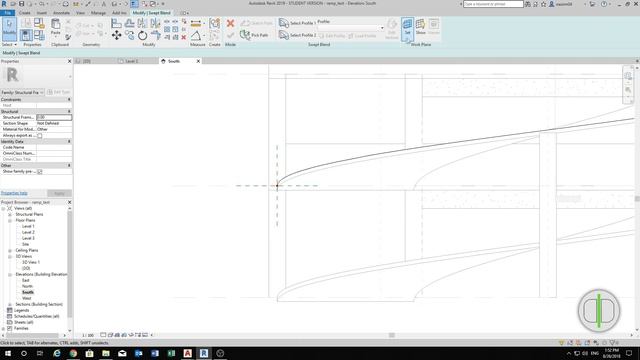Select East elevation in Project Browser

click(26, 280)
